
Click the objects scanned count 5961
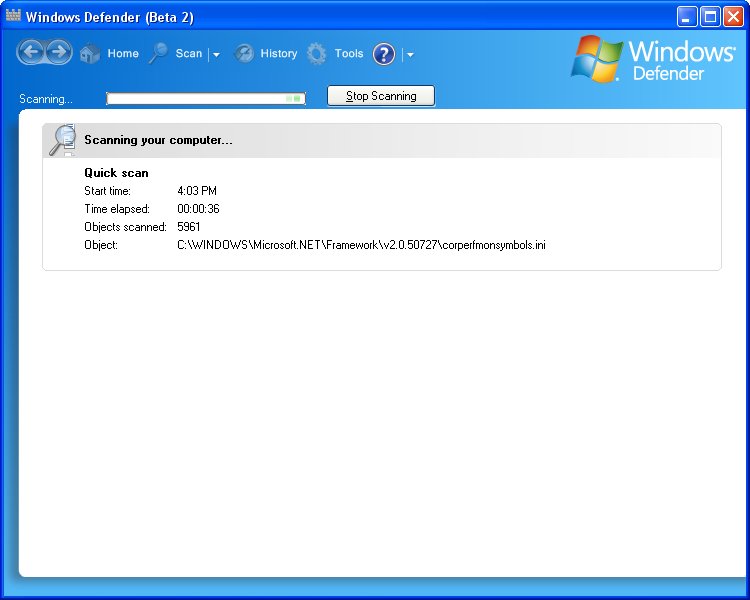tap(188, 227)
